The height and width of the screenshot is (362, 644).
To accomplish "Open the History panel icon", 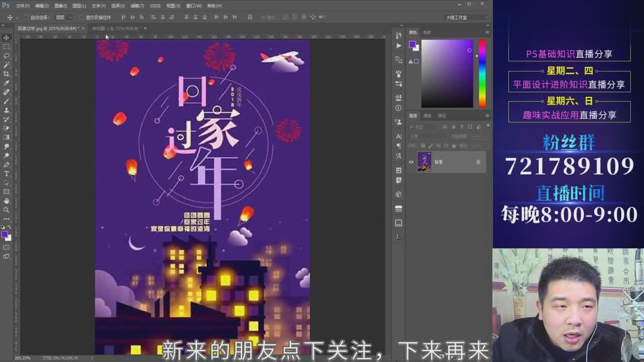I will (398, 35).
